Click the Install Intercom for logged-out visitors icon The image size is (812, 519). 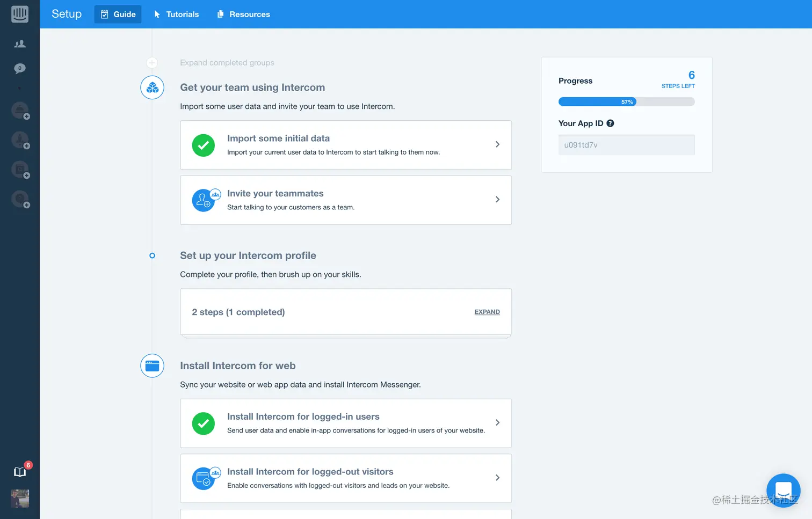[205, 478]
